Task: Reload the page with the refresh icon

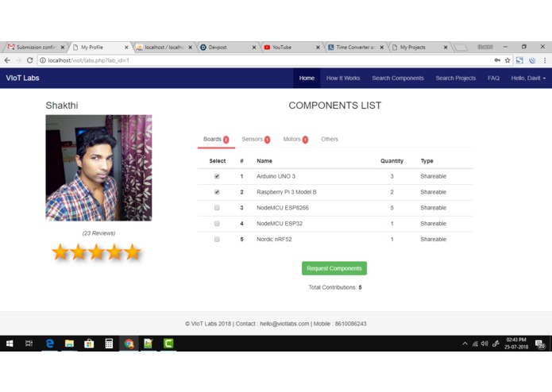Action: tap(30, 60)
